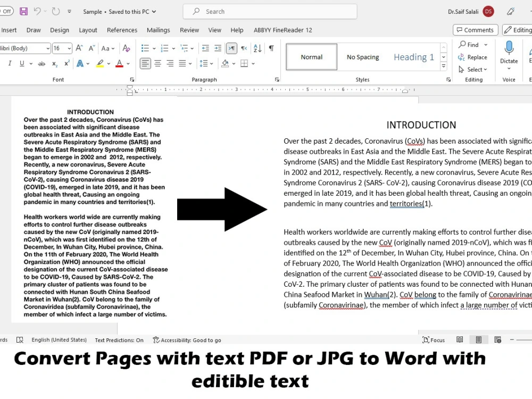Click the Clear All Formatting icon
The image size is (532, 399).
[126, 48]
